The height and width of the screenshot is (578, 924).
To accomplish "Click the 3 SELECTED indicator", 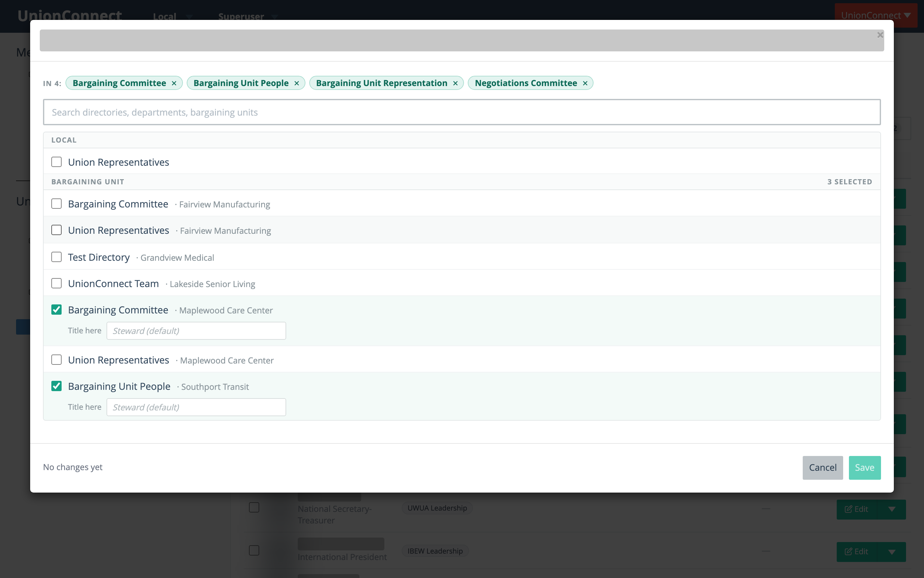I will coord(850,181).
